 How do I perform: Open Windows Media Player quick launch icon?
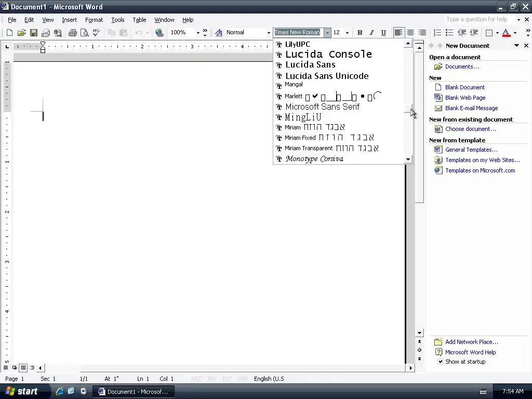pyautogui.click(x=84, y=391)
